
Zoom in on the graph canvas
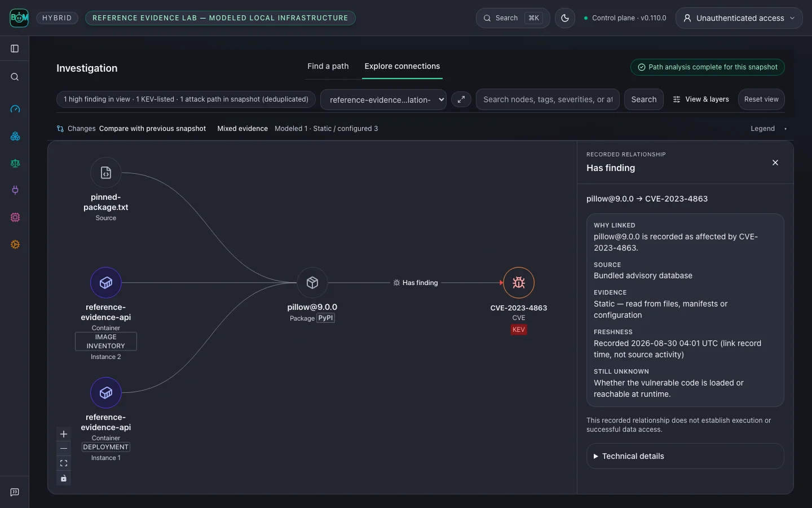click(x=64, y=434)
